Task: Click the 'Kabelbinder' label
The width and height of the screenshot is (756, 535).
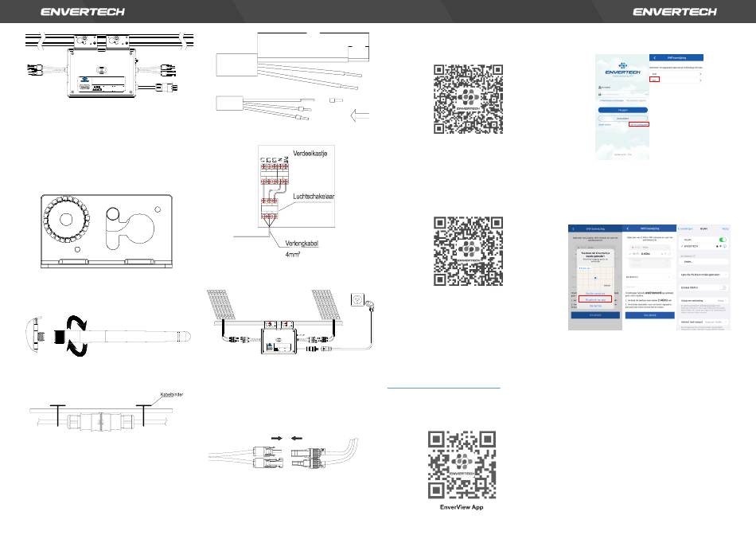Action: point(172,395)
